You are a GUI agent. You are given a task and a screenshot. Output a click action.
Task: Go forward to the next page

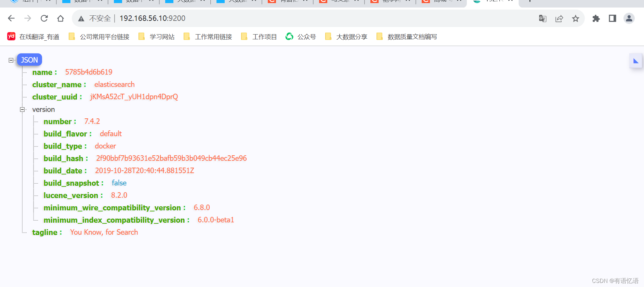pos(28,18)
